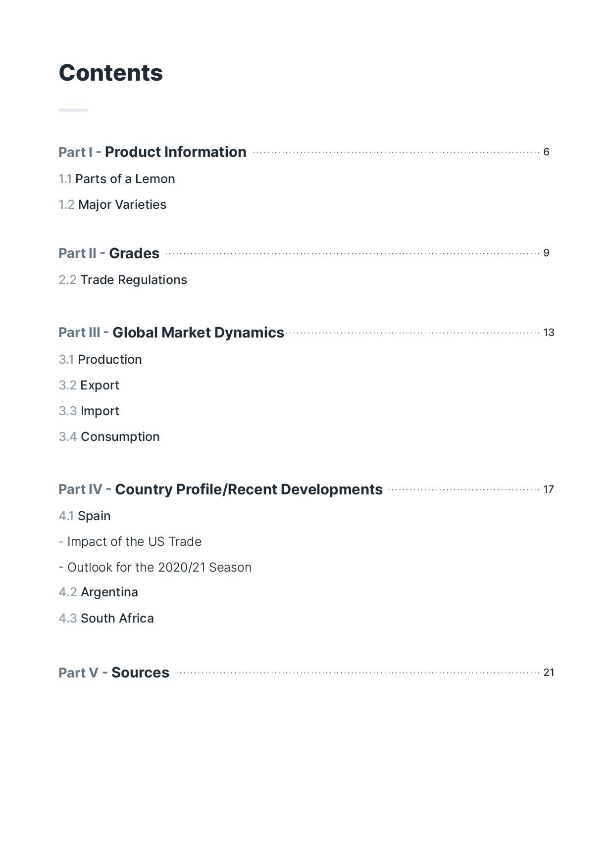Jump to Part II - Grades

pos(109,253)
